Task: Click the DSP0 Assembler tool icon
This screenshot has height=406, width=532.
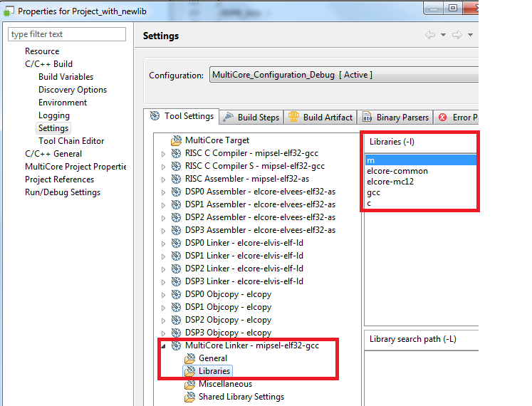Action: pos(176,192)
